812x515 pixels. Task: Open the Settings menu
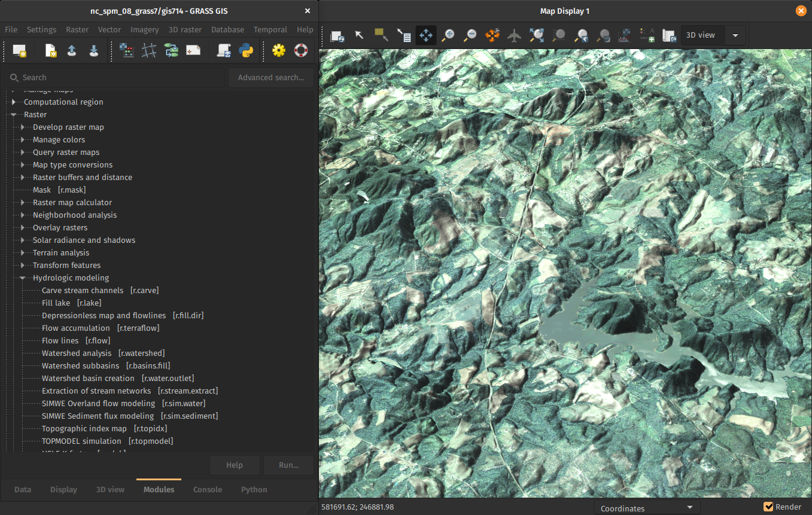pos(41,29)
